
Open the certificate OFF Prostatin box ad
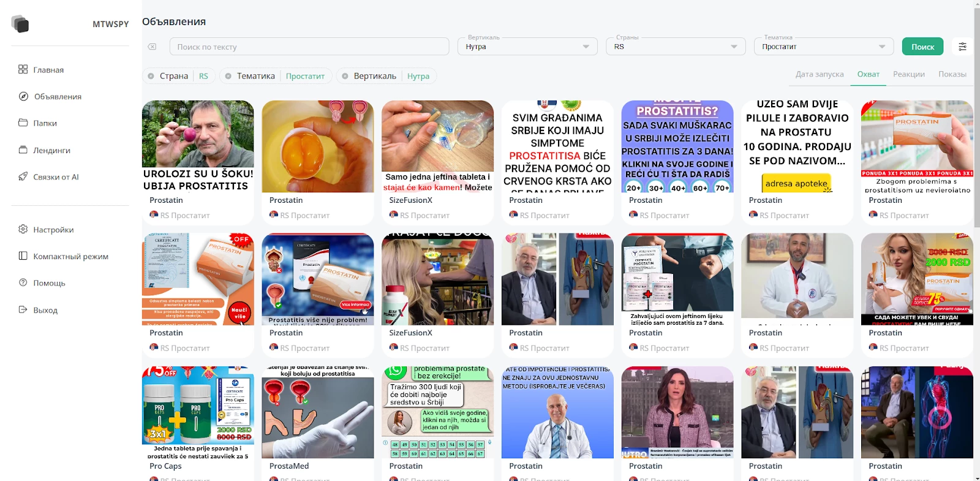point(198,279)
